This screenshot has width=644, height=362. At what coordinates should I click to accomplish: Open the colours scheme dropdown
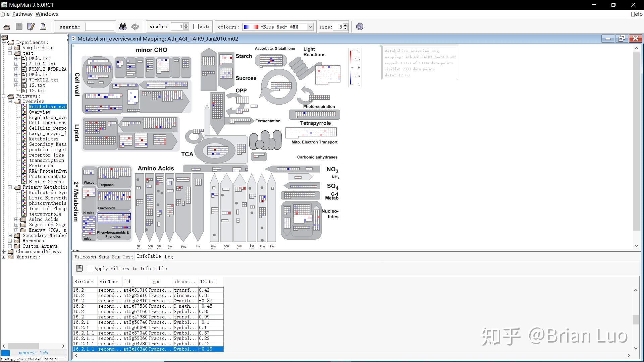tap(310, 27)
